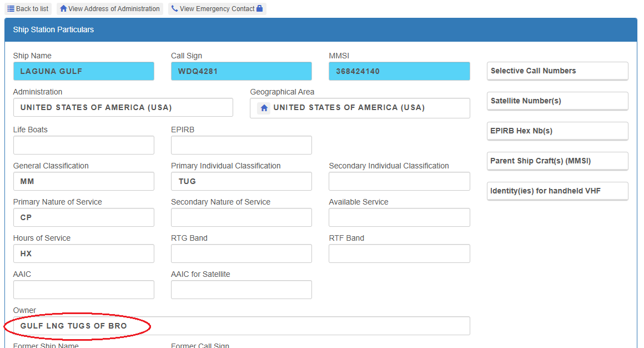Click the General Classification field MM
Screen dimensions: 644x348
(84, 181)
